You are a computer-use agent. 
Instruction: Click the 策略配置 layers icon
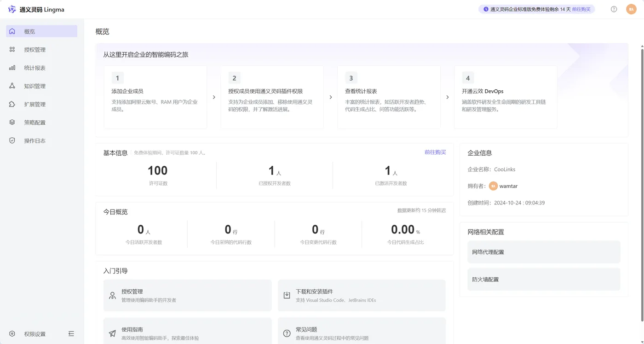[12, 122]
